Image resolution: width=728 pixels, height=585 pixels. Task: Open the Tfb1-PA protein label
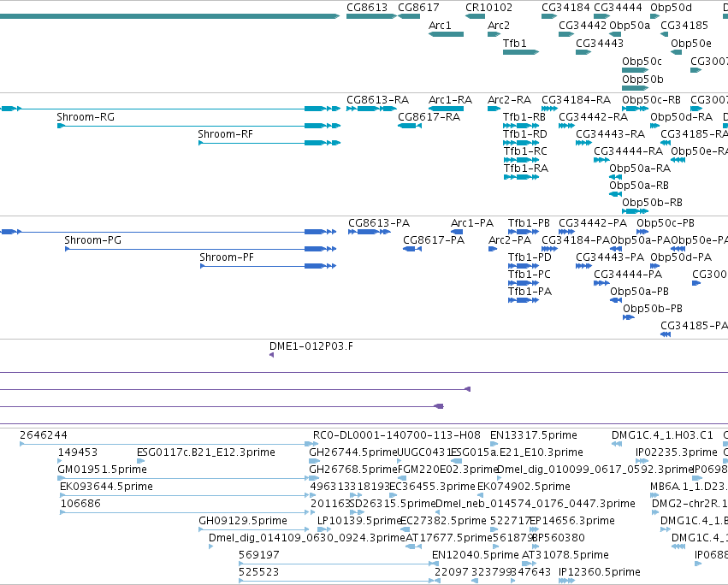point(530,292)
